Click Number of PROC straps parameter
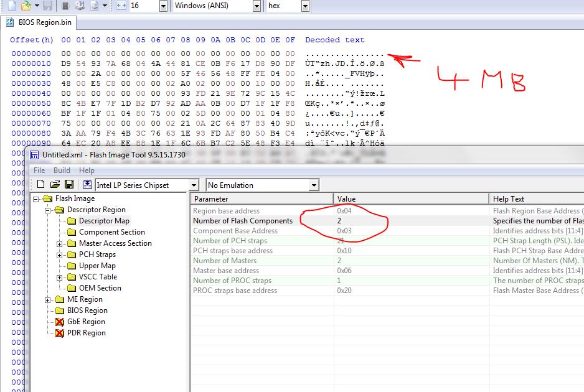This screenshot has width=584, height=392. click(x=232, y=281)
